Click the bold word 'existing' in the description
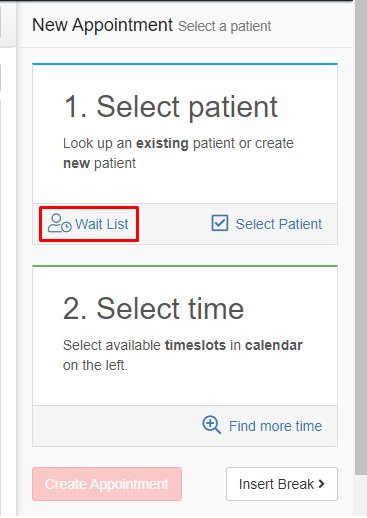Screen dimensions: 367x518 tap(162, 143)
